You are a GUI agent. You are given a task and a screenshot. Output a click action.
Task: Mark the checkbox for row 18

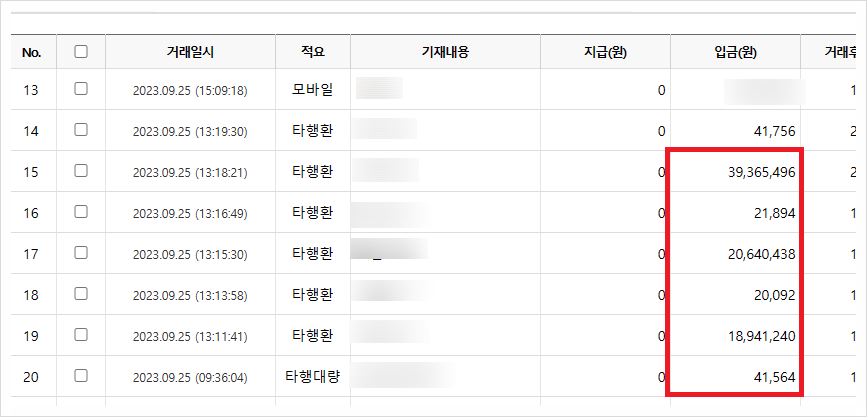(x=81, y=294)
